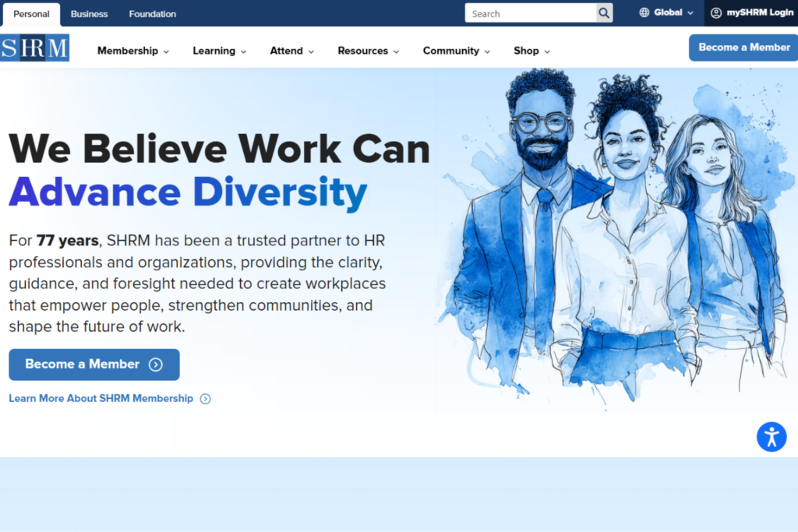Click the "Advance Diversity" headline text
Viewport: 798px width, 532px height.
(x=188, y=192)
